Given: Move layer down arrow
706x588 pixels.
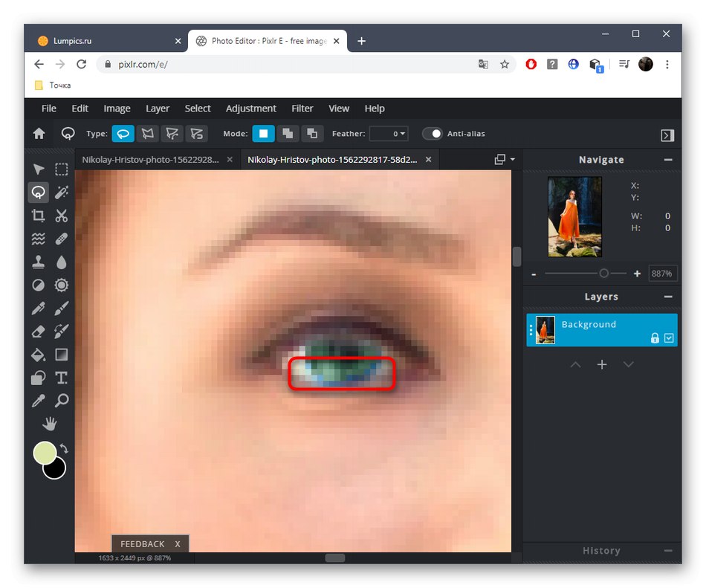Looking at the screenshot, I should point(629,365).
